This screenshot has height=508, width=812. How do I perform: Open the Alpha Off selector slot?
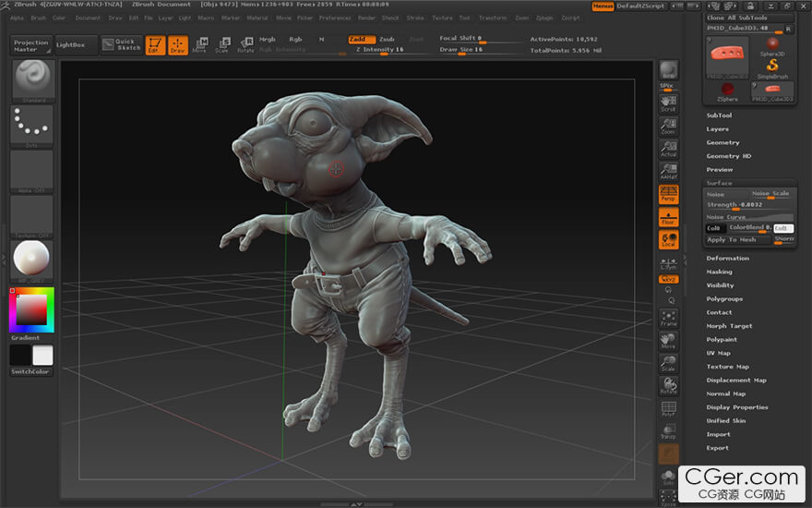point(31,172)
